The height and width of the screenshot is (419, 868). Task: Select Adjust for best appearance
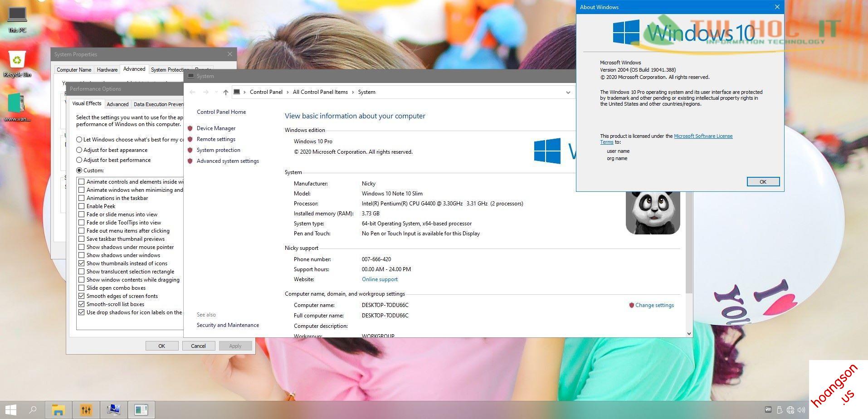point(79,150)
